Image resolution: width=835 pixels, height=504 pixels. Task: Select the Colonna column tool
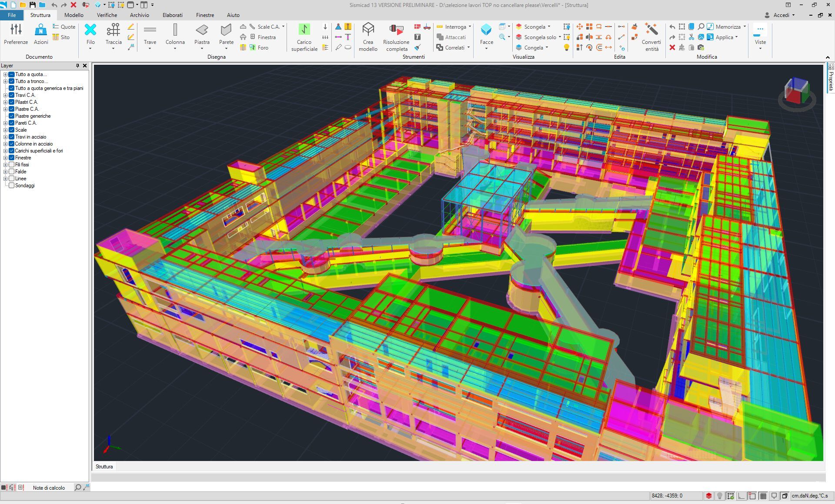click(175, 34)
